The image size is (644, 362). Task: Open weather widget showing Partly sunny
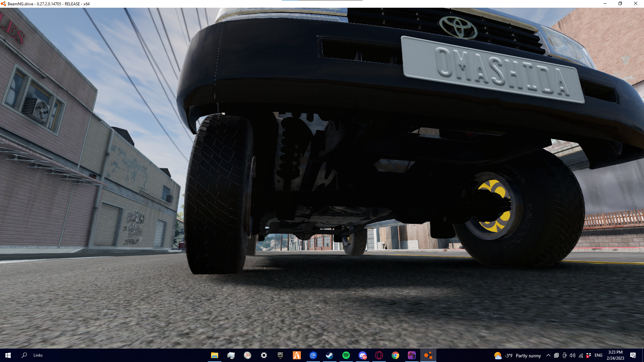(x=518, y=355)
